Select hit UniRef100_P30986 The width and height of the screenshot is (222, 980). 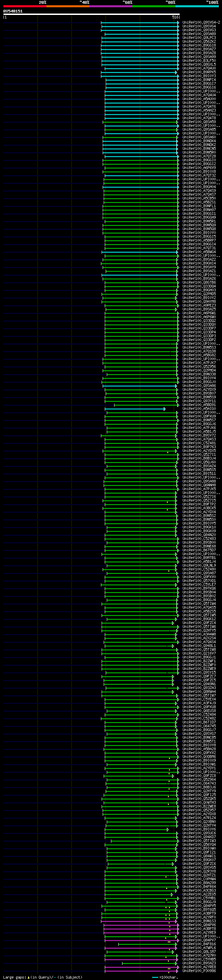pyautogui.click(x=199, y=971)
